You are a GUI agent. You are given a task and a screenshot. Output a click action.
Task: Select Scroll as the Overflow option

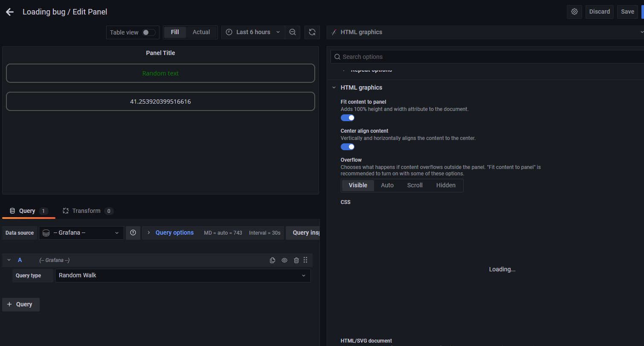pyautogui.click(x=414, y=185)
